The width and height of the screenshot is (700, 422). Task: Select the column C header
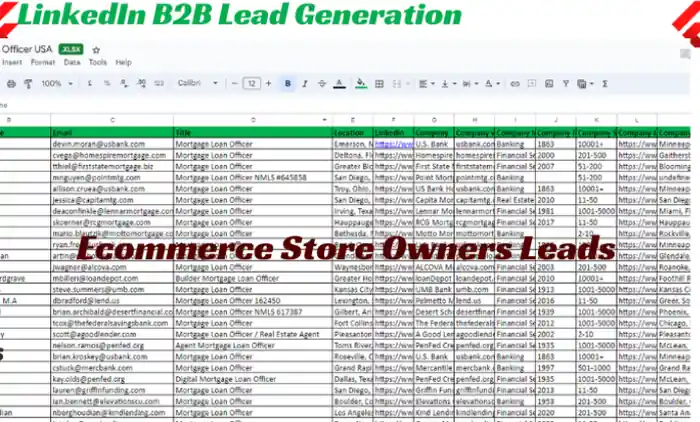(x=112, y=120)
